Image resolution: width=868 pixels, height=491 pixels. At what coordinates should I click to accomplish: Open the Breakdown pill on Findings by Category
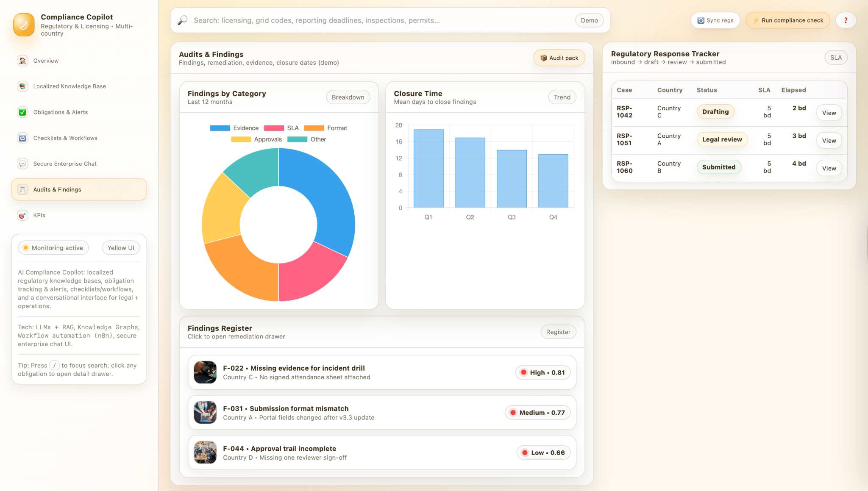(x=348, y=97)
